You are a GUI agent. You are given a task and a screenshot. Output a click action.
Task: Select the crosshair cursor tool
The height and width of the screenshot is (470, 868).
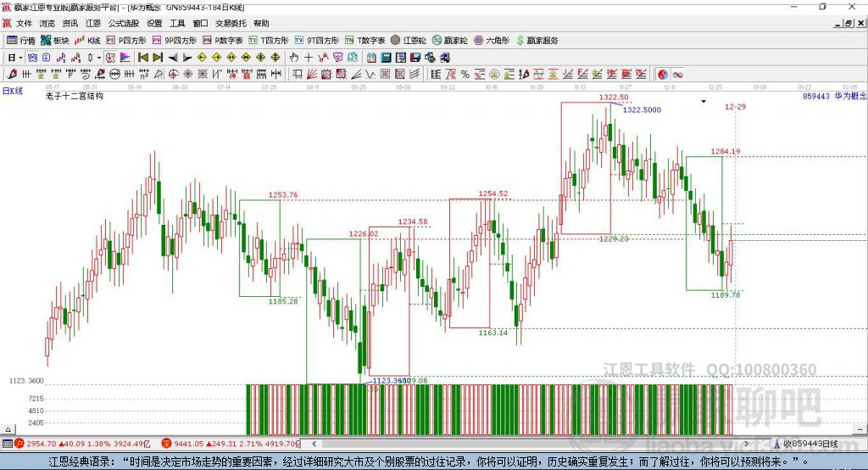(309, 58)
